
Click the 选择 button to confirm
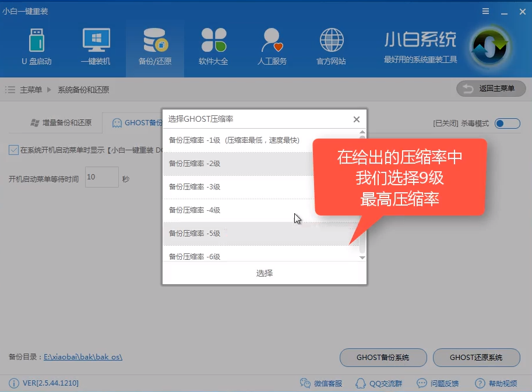[x=264, y=272]
